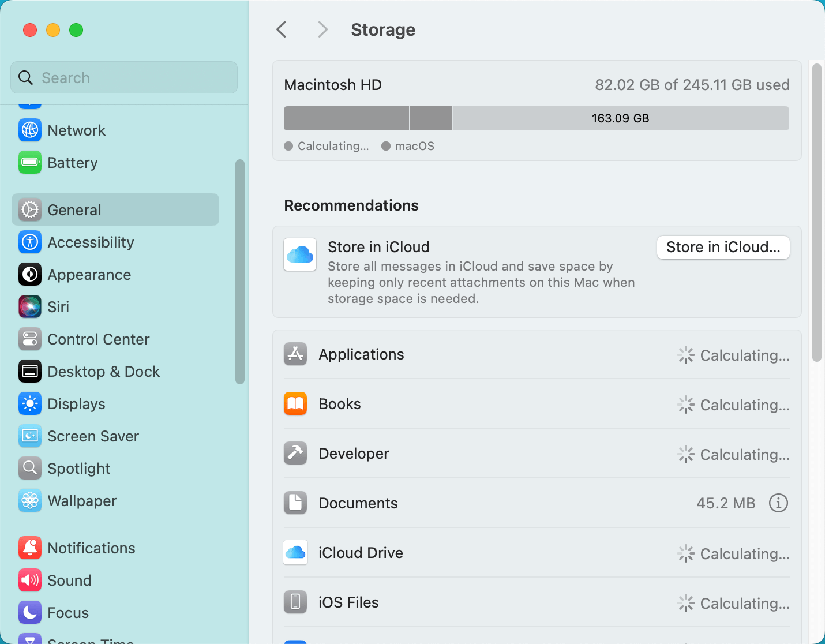825x644 pixels.
Task: Open Accessibility settings via its icon
Action: [30, 242]
